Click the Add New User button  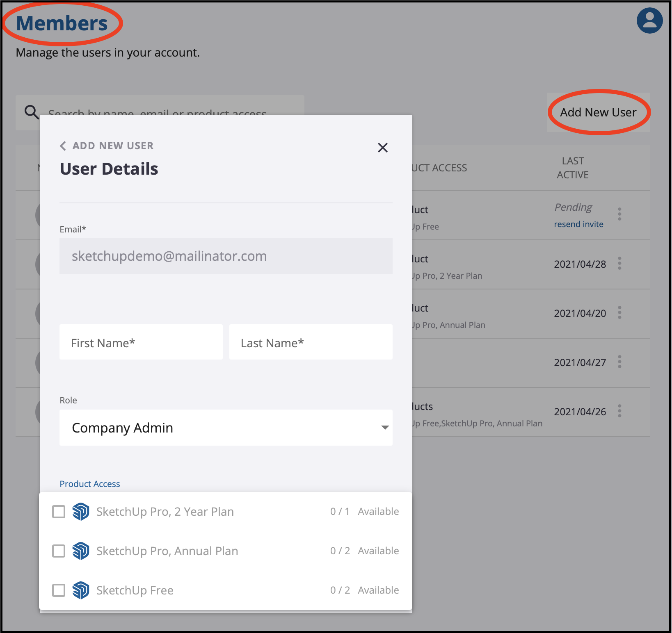coord(598,112)
